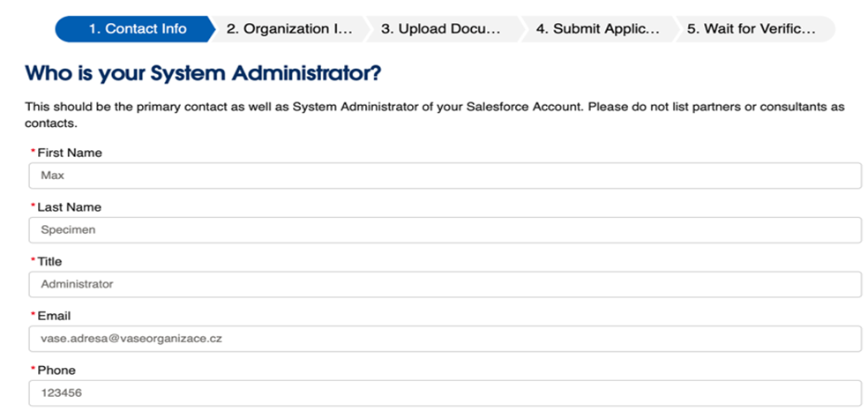Viewport: 868px width, 419px height.
Task: Click the 'Who is your System Administrator?' heading
Action: [x=203, y=73]
